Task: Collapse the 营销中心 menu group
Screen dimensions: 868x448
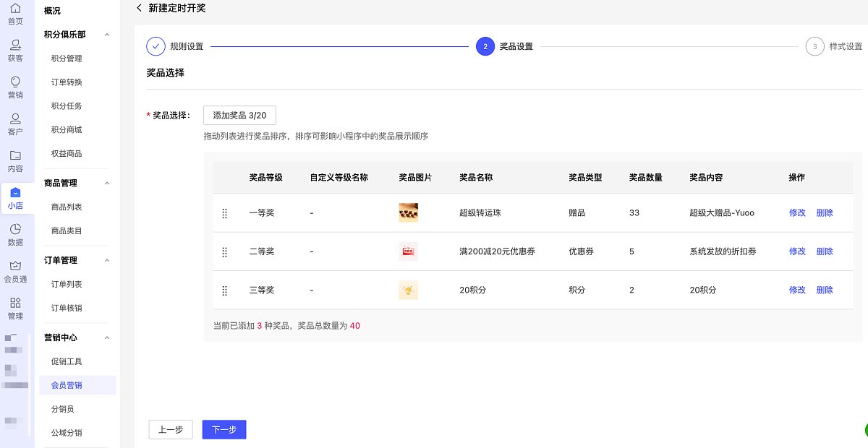Action: pyautogui.click(x=107, y=337)
